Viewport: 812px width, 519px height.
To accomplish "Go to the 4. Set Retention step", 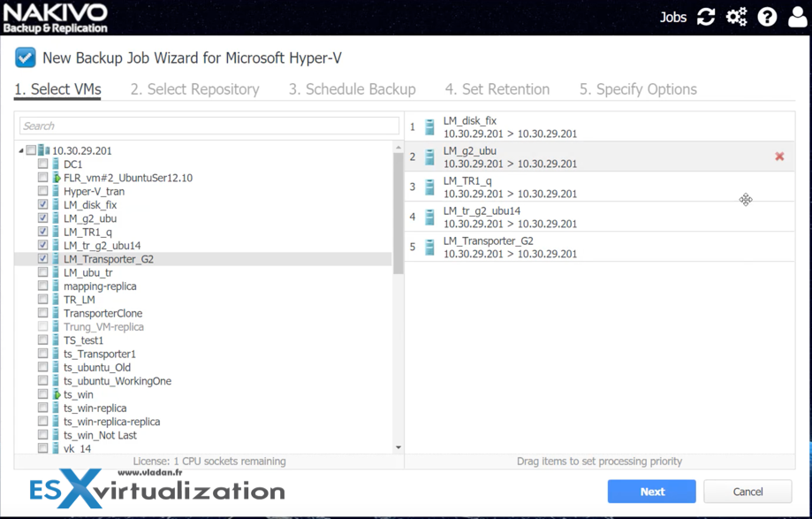I will tap(497, 89).
